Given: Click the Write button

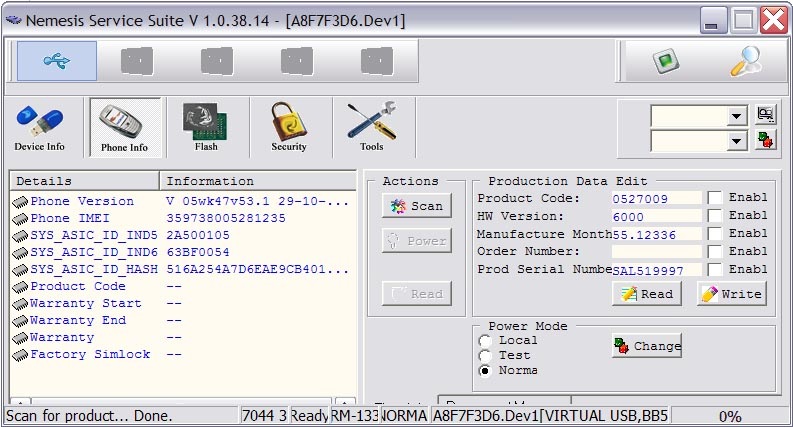Looking at the screenshot, I should click(x=732, y=294).
